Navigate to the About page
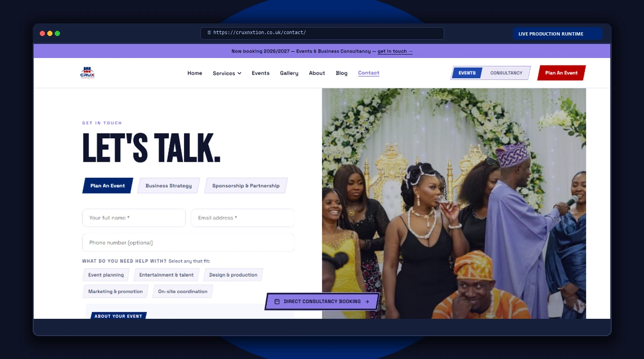This screenshot has width=644, height=359. [317, 73]
